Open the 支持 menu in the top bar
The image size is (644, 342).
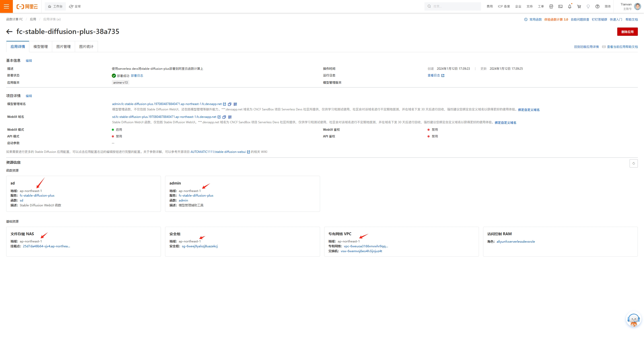529,6
